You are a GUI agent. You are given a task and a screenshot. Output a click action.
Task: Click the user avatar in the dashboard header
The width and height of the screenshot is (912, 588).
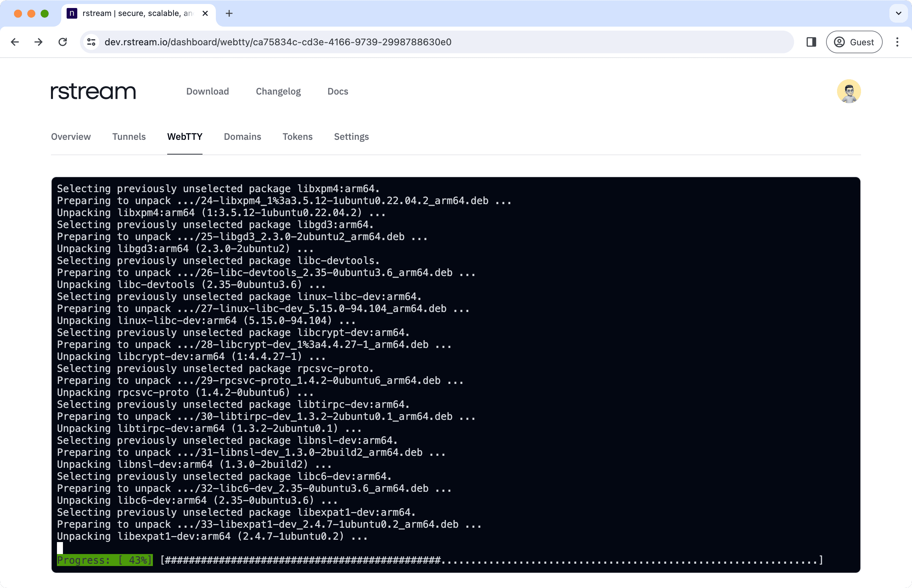[850, 91]
